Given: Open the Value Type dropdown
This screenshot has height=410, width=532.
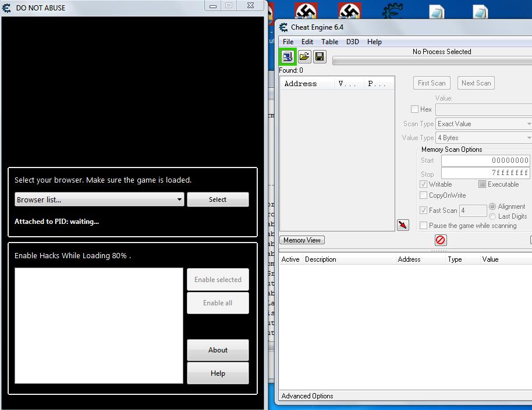Looking at the screenshot, I should (x=483, y=138).
